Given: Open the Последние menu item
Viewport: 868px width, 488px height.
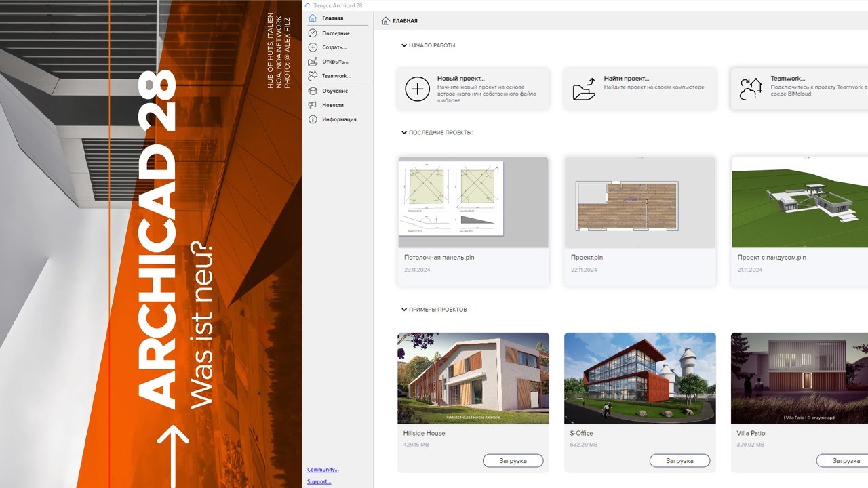Looking at the screenshot, I should [x=338, y=33].
